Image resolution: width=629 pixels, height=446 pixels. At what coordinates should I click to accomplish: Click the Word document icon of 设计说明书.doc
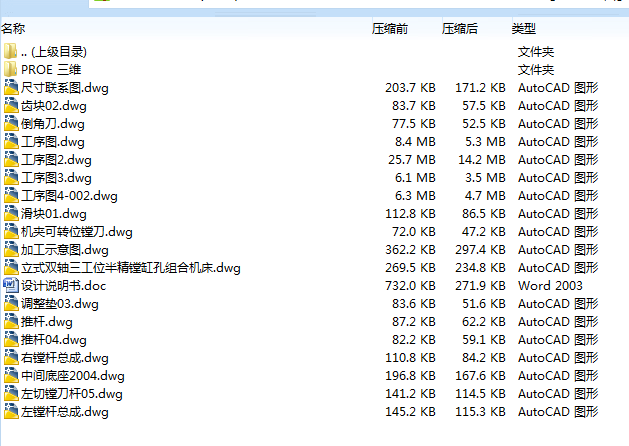click(x=11, y=286)
